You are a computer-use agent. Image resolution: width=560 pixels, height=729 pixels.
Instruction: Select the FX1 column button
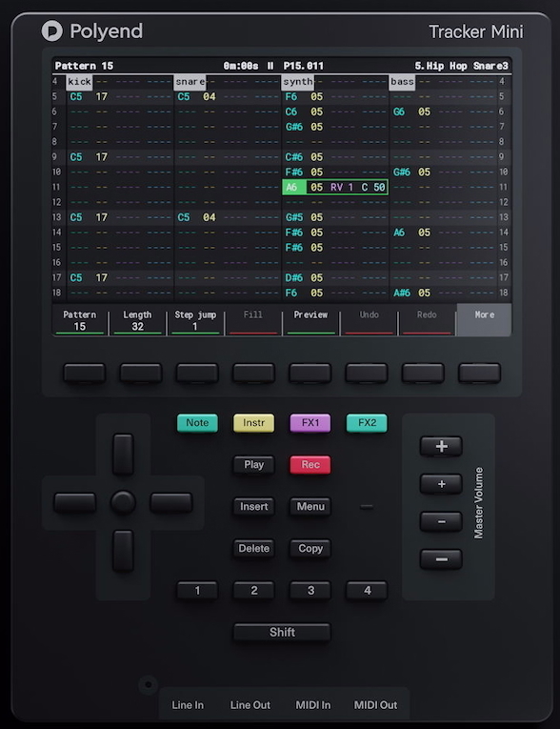coord(310,423)
